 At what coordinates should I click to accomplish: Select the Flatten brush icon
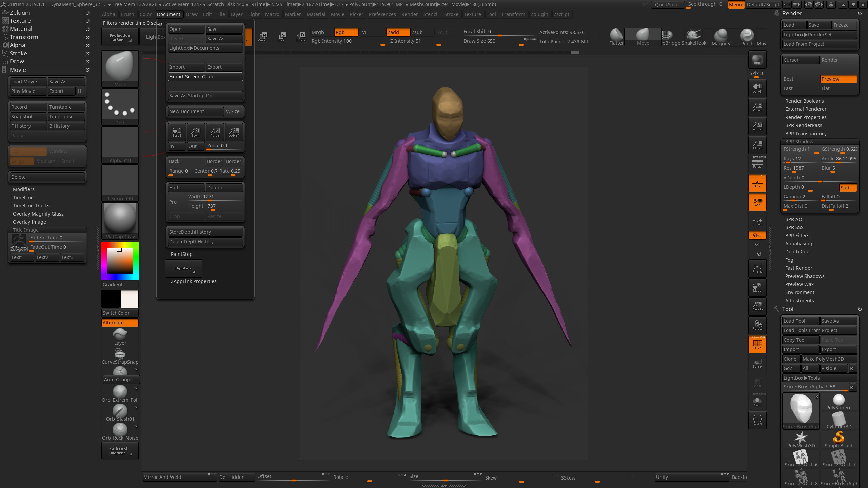[x=616, y=37]
